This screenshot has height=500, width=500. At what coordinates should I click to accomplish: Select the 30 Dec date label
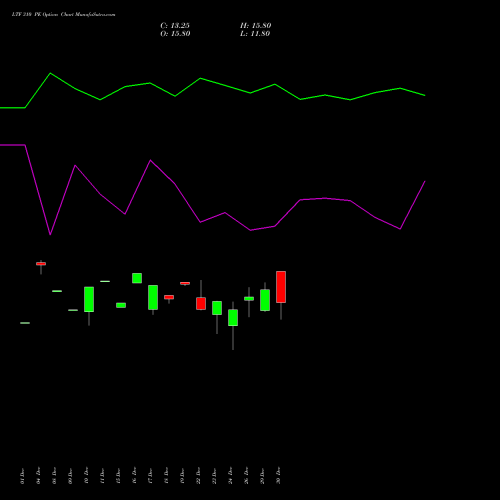click(x=278, y=476)
